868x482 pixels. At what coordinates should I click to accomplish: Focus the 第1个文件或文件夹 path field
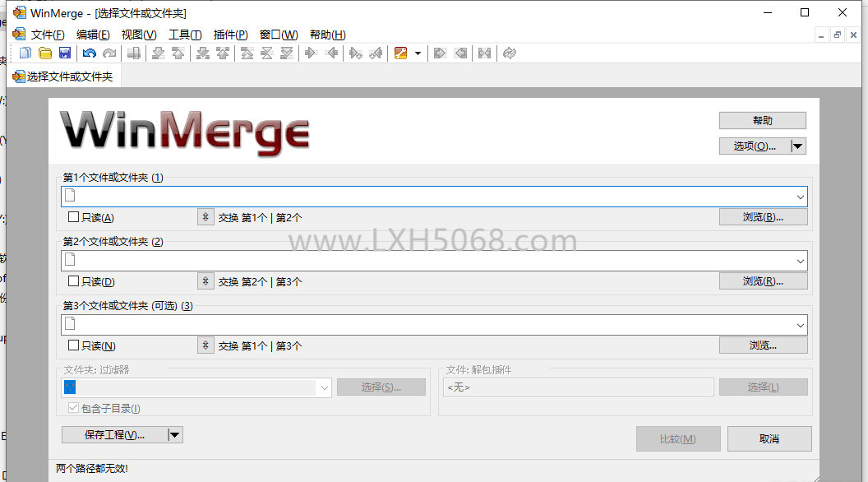click(x=434, y=197)
